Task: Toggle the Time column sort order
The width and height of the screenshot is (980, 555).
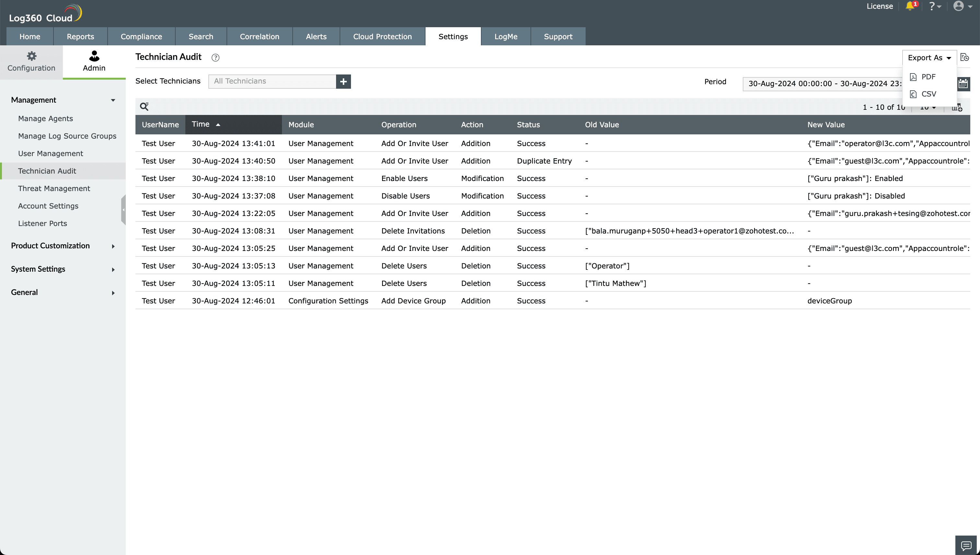Action: point(206,124)
